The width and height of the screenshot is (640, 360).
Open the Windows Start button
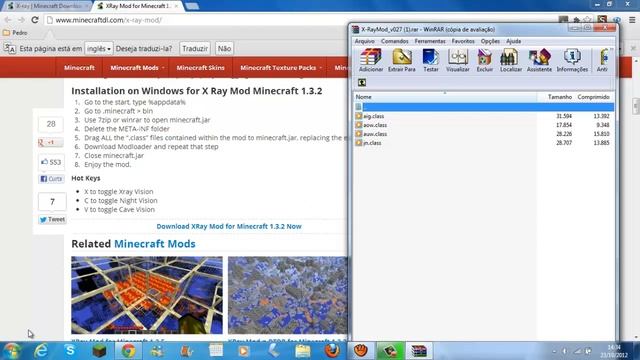(x=12, y=351)
